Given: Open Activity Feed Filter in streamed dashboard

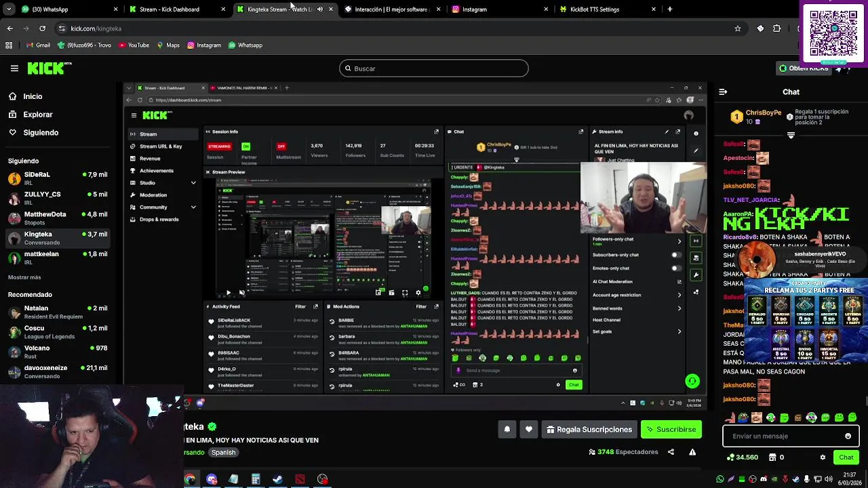Looking at the screenshot, I should (300, 306).
